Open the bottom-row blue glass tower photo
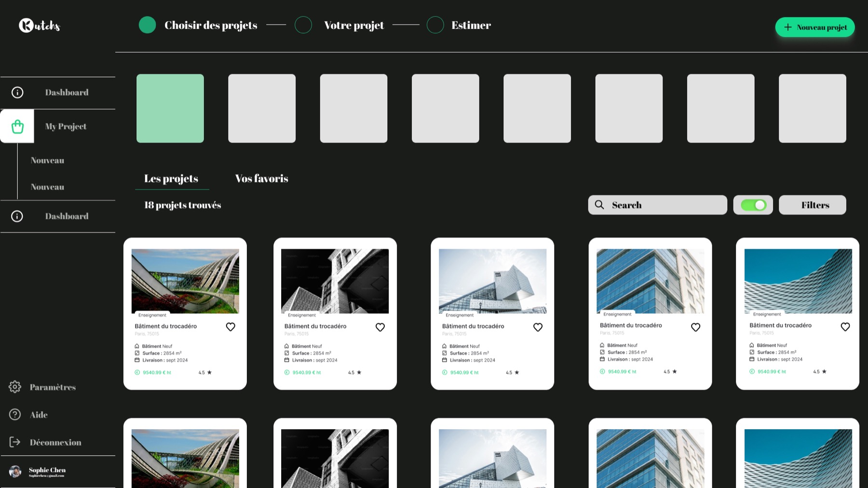The height and width of the screenshot is (488, 868). pos(650,459)
